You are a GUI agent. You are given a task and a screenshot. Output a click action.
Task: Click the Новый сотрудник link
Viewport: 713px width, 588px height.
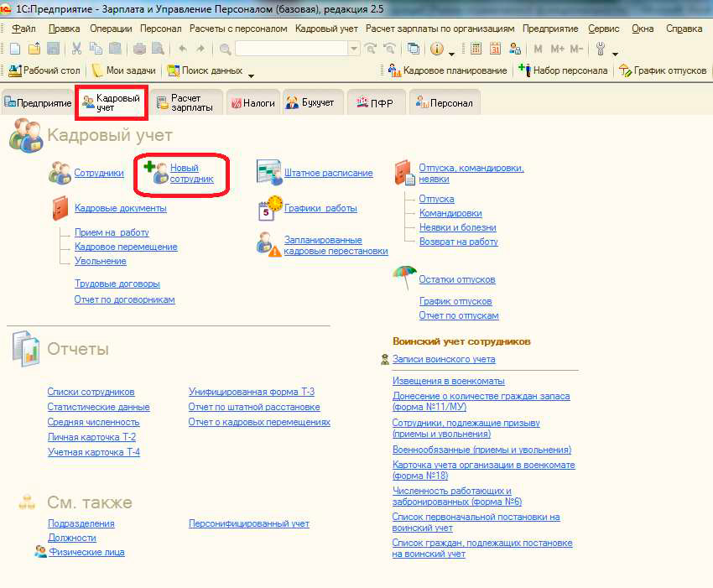point(191,174)
